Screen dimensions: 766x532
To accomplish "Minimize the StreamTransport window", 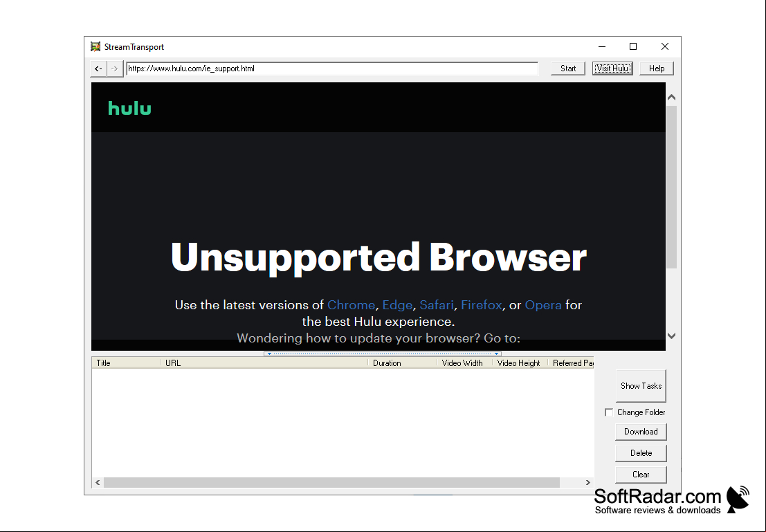I will pyautogui.click(x=602, y=46).
